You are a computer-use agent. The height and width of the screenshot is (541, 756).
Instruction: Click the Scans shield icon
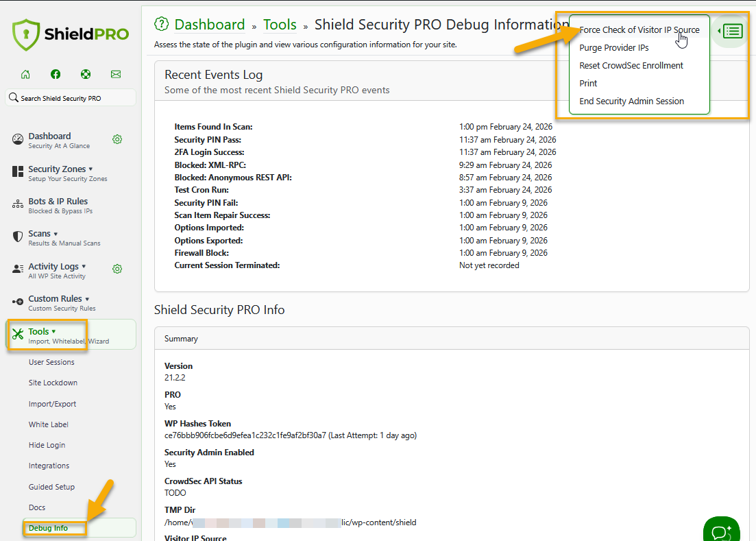18,237
